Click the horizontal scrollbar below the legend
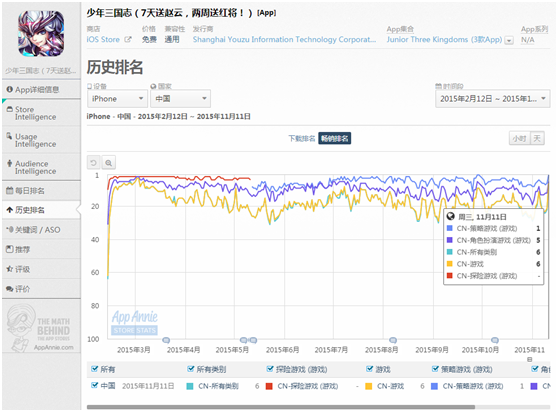Screen dimensions: 558x412 coord(281,407)
